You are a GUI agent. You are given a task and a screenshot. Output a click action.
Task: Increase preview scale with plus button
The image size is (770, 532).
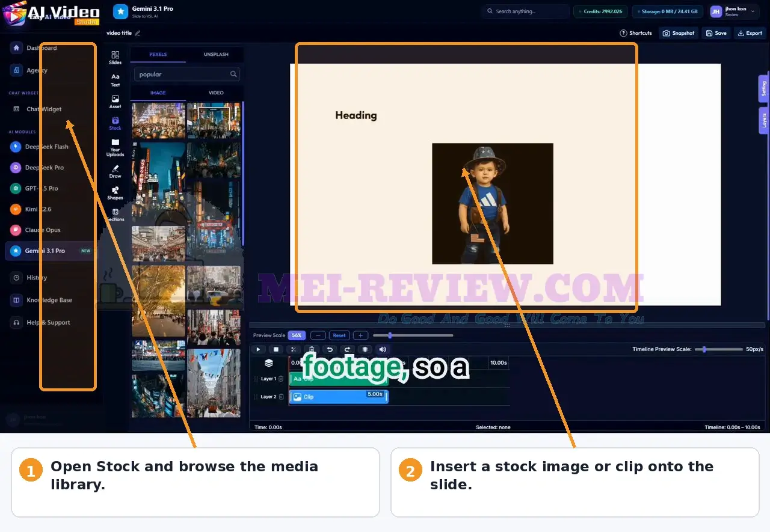tap(360, 335)
